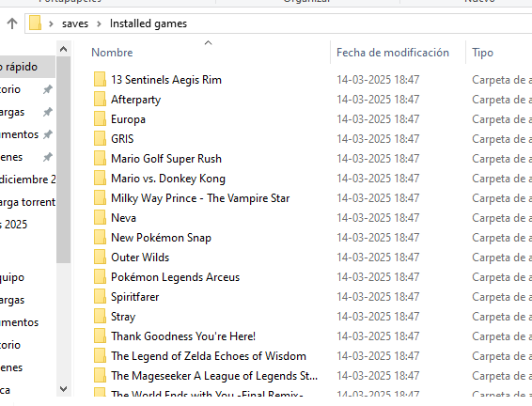The image size is (532, 406).
Task: Click pin icon beside 'torio' quick access item
Action: 48,89
